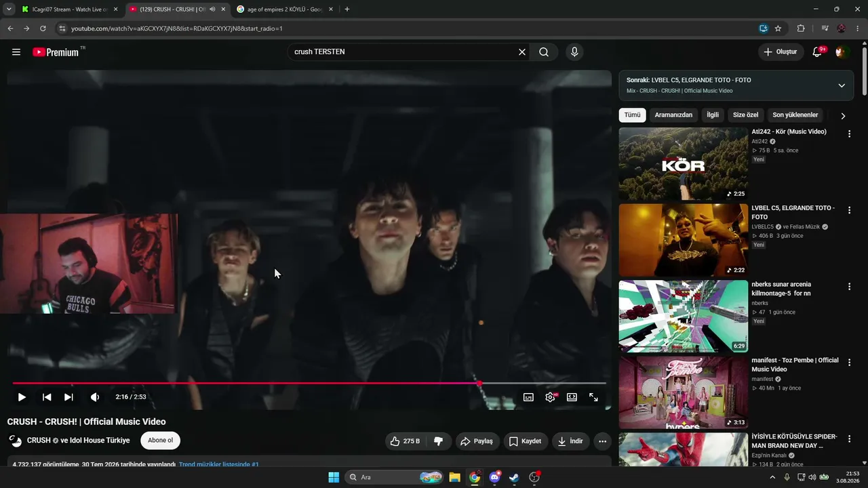Viewport: 868px width, 488px height.
Task: Open Discord from taskbar
Action: point(495,477)
